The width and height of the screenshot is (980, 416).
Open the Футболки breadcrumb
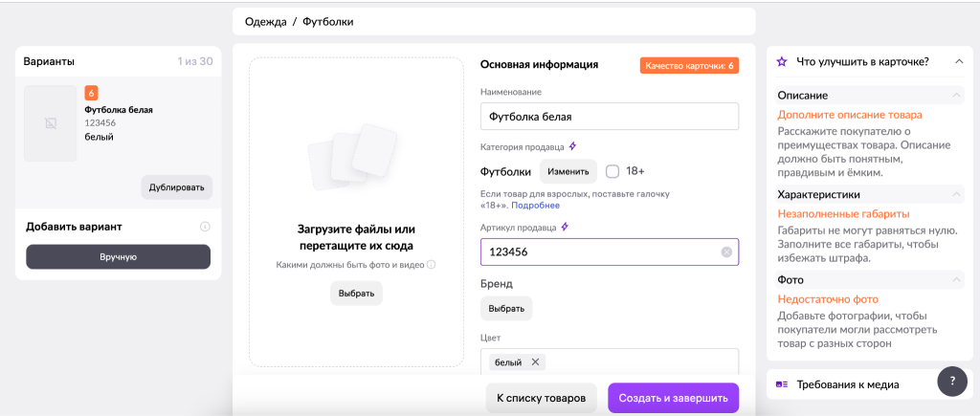click(x=328, y=22)
